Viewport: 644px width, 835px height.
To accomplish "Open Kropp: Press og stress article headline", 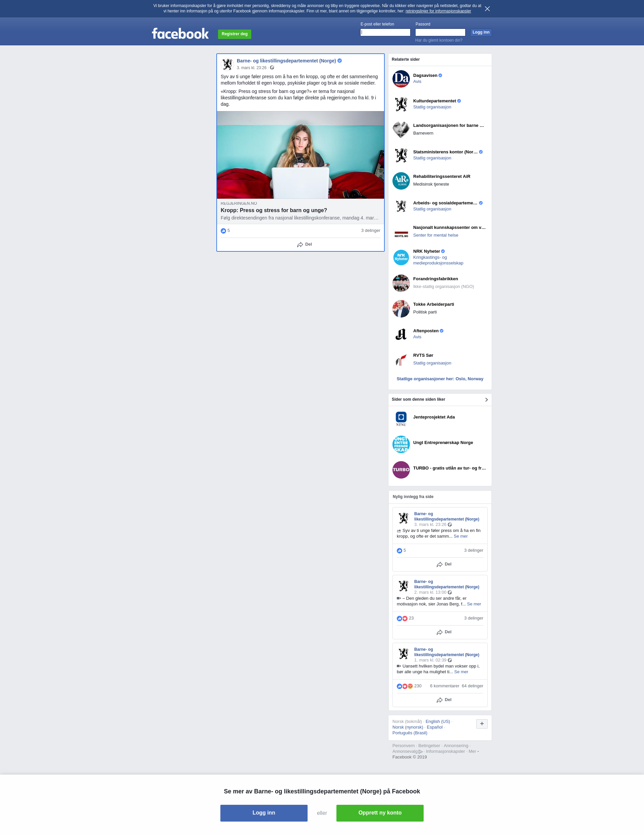I will [x=274, y=210].
